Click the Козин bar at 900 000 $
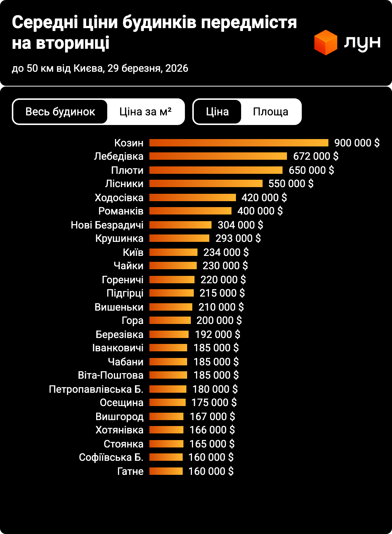 pos(239,143)
